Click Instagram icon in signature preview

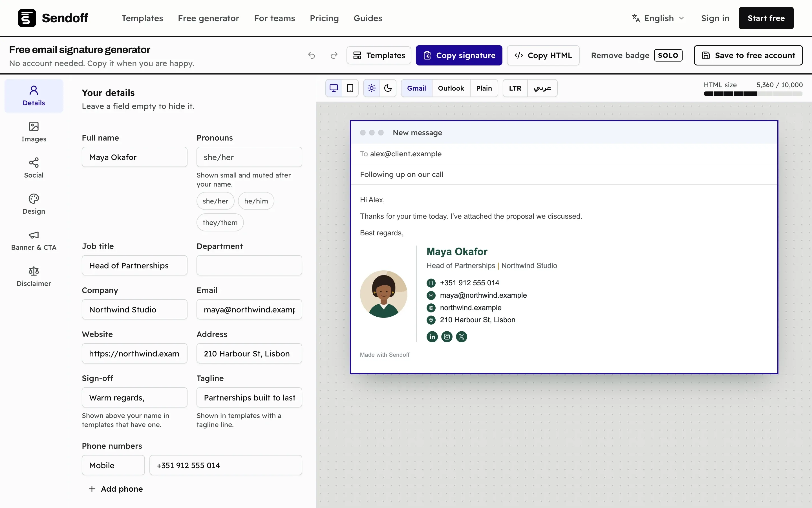pyautogui.click(x=447, y=337)
